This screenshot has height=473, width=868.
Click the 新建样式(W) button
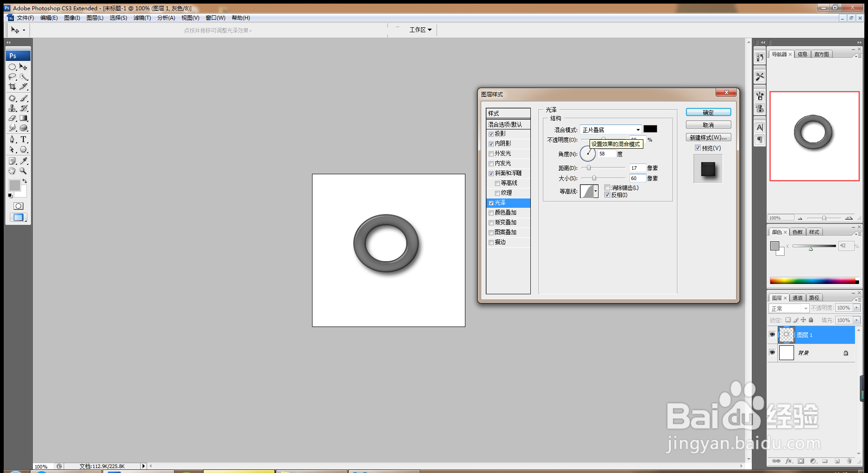tap(708, 138)
